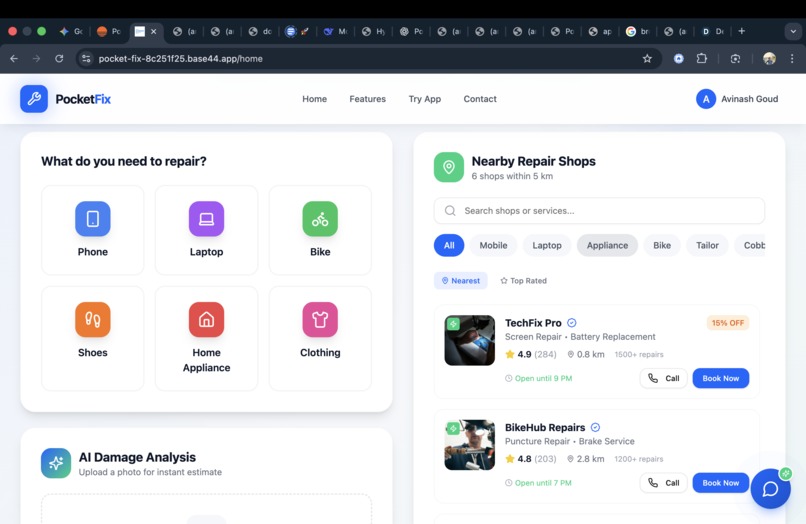Click BikeHub Repairs shop name
Screen dimensions: 806x524
[x=544, y=427]
